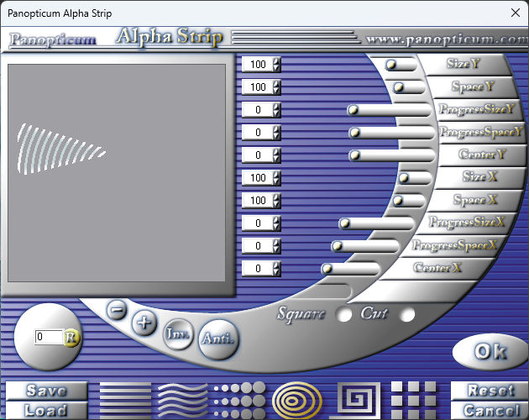Click the Ok button
This screenshot has height=420, width=529.
[x=490, y=351]
